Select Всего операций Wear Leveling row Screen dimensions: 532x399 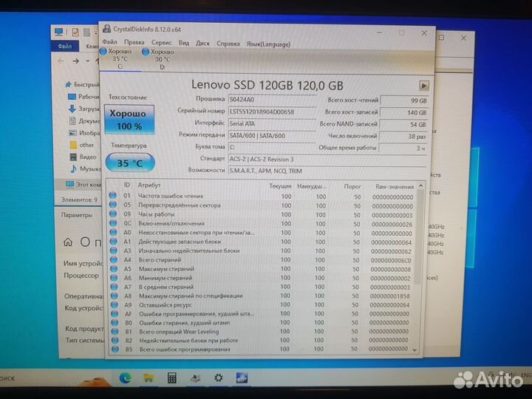(x=261, y=331)
